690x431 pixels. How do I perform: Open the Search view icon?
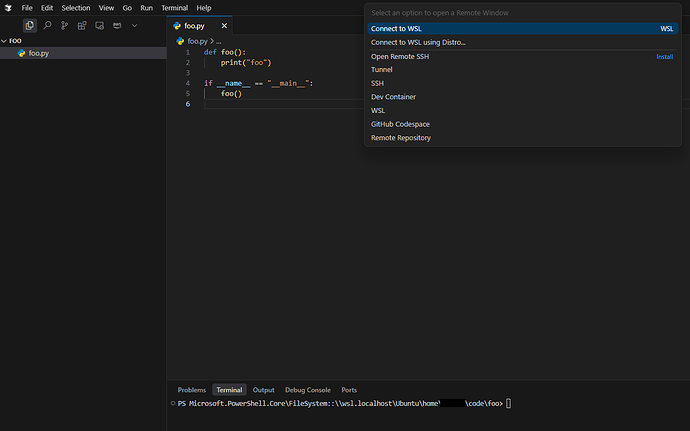tap(47, 26)
